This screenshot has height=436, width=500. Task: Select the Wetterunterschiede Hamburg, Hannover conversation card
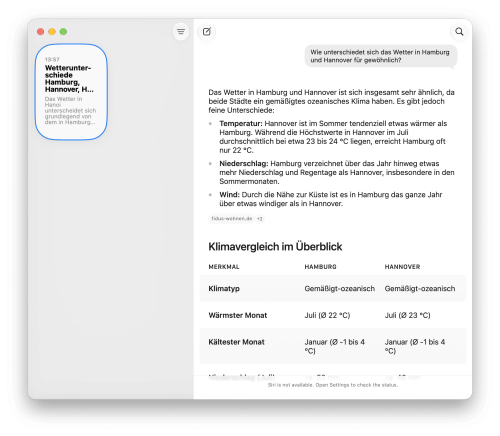coord(71,91)
